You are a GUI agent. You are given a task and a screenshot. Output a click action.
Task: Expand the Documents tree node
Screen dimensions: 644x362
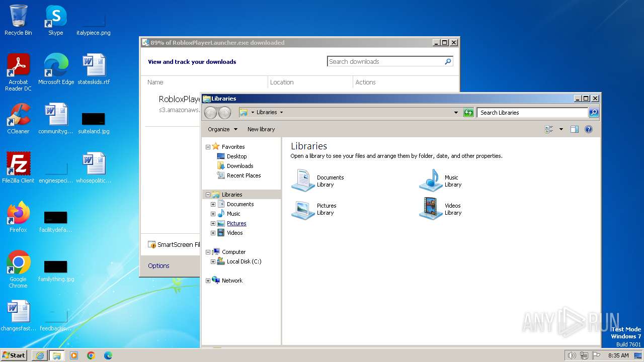213,204
